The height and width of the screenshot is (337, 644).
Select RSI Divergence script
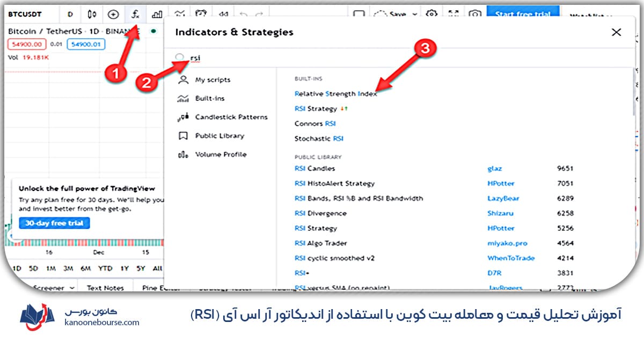[x=320, y=214]
